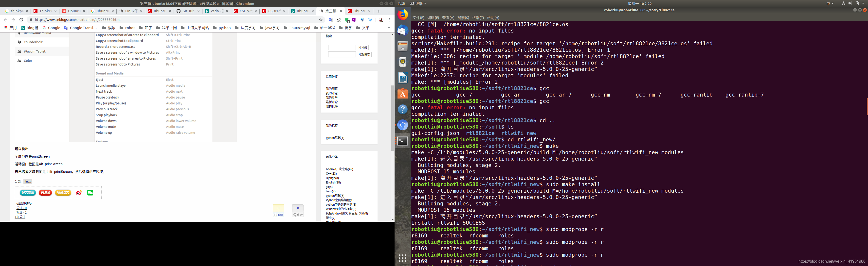The height and width of the screenshot is (266, 868).
Task: Open the Google Translate extension icon
Action: click(330, 20)
